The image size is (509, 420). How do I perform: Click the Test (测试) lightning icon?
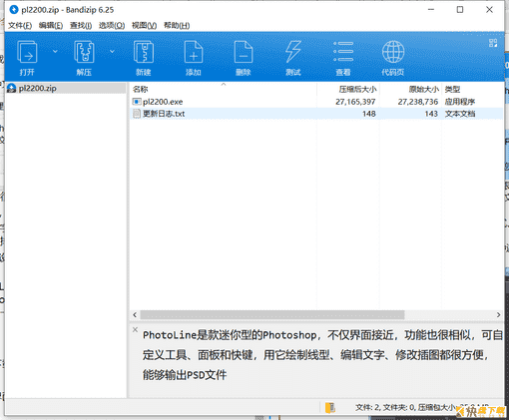point(293,52)
